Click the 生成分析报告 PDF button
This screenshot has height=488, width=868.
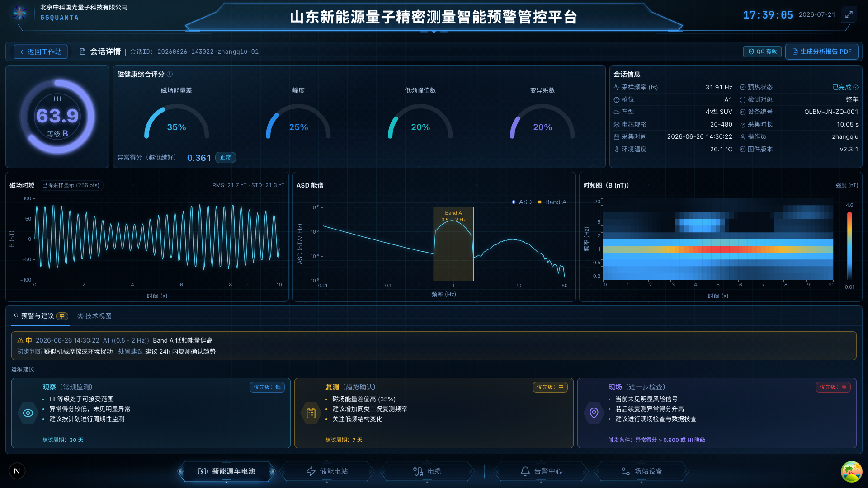822,52
